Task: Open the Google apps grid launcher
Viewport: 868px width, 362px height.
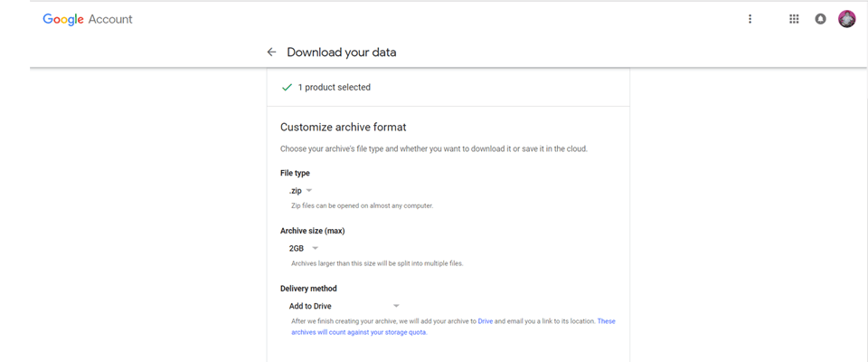Action: pyautogui.click(x=794, y=19)
